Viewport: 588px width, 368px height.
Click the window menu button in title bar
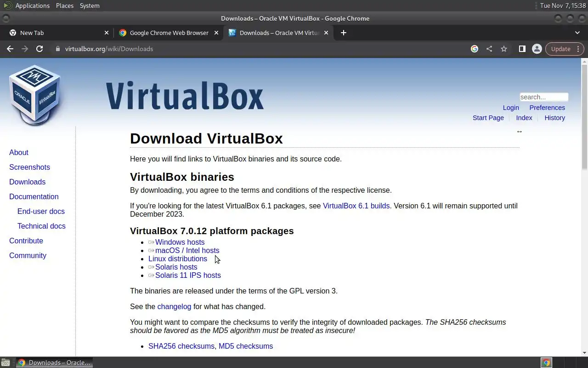click(x=6, y=18)
